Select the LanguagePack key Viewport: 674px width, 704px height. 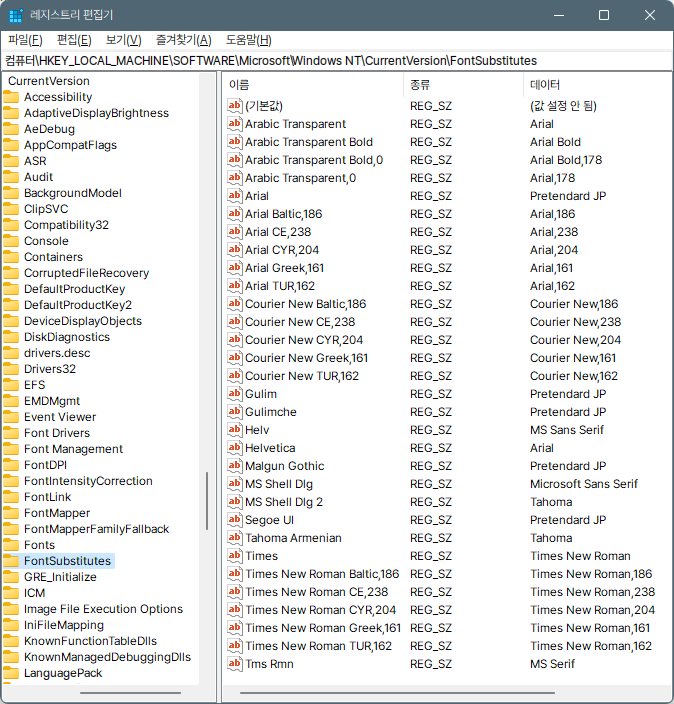tap(63, 673)
